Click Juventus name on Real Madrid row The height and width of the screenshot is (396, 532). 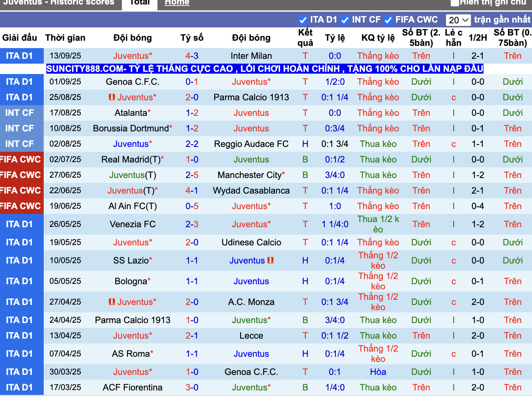[x=251, y=160]
